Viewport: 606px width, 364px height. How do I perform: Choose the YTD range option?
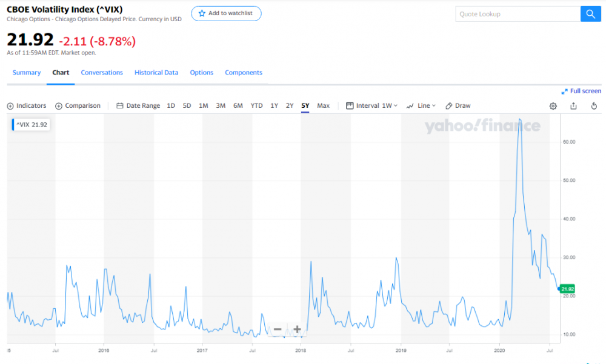pyautogui.click(x=257, y=106)
